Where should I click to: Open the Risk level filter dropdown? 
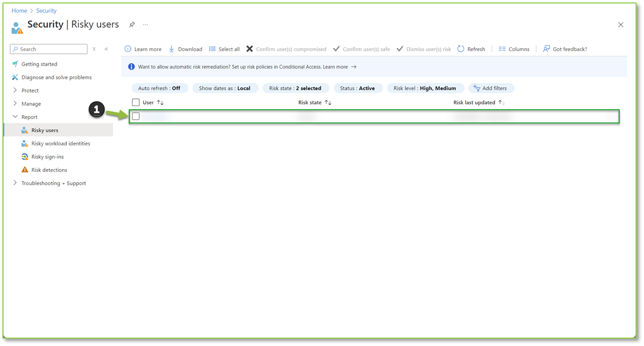click(425, 88)
